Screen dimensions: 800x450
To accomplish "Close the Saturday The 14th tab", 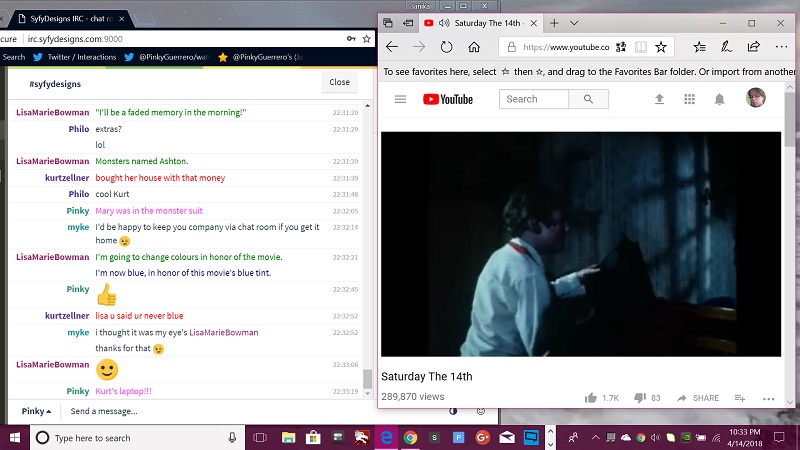I will click(534, 23).
